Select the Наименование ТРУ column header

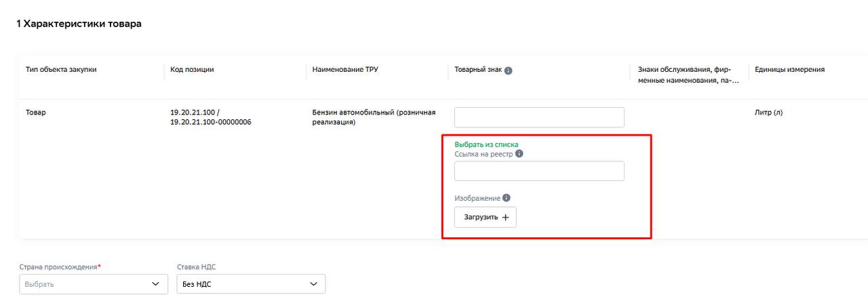pyautogui.click(x=345, y=69)
